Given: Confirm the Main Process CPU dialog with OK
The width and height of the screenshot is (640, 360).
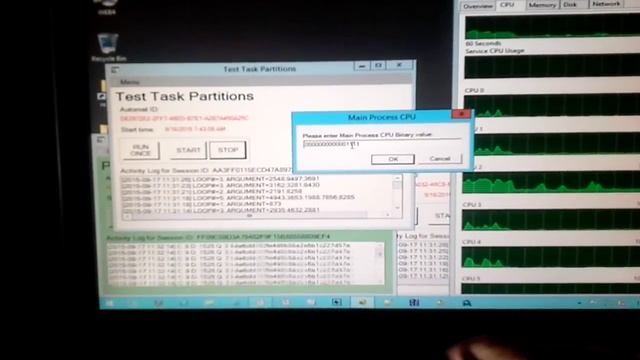Looking at the screenshot, I should (393, 159).
